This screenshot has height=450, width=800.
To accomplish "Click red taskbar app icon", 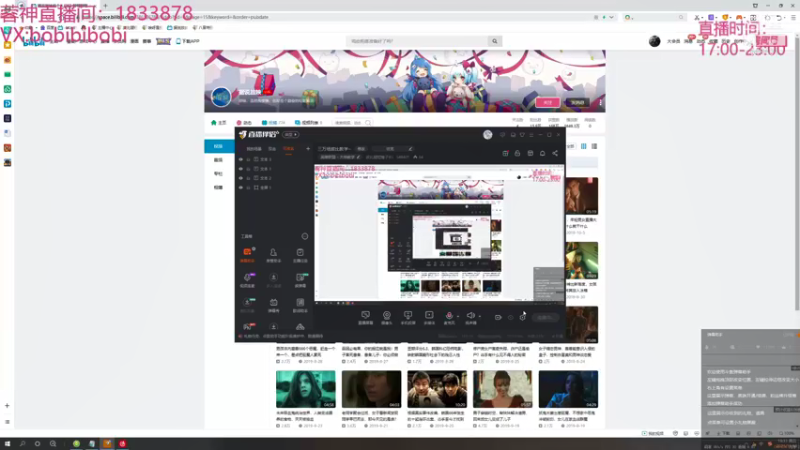I will pyautogui.click(x=122, y=444).
